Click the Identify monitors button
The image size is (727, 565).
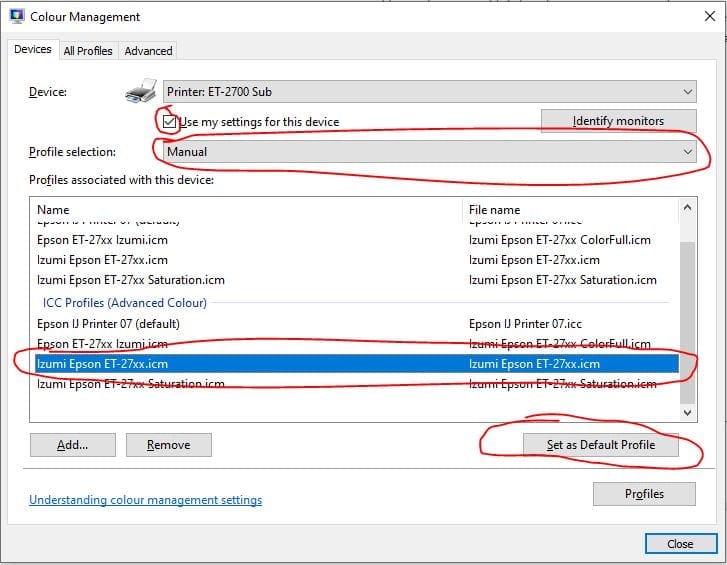point(619,121)
